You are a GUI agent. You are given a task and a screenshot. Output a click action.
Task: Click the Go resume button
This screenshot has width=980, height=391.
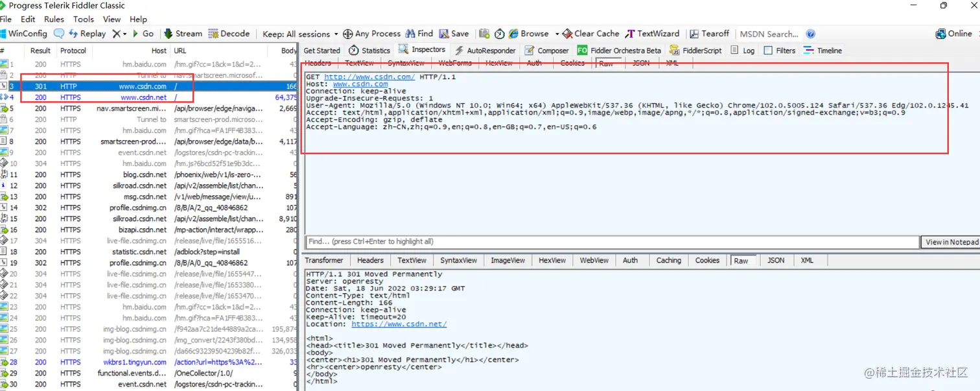pos(143,34)
